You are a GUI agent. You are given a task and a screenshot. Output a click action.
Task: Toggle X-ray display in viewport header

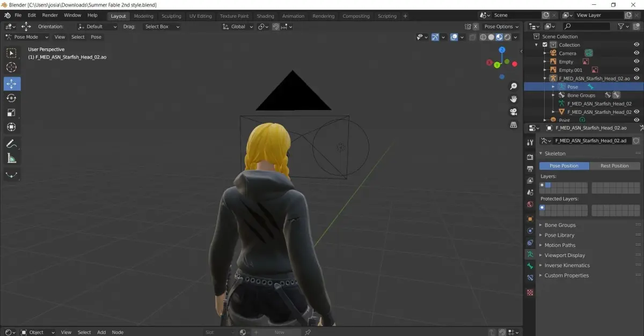pos(472,37)
